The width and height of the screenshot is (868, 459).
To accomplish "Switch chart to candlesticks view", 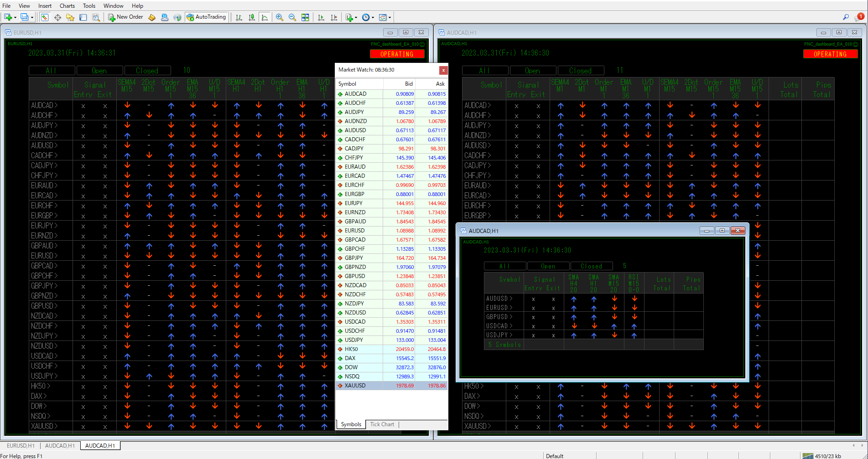I will pyautogui.click(x=252, y=17).
